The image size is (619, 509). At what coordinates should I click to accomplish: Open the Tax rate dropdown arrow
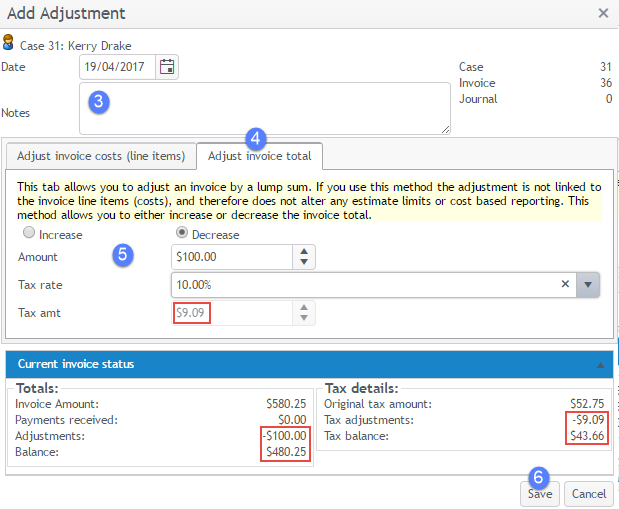click(588, 285)
